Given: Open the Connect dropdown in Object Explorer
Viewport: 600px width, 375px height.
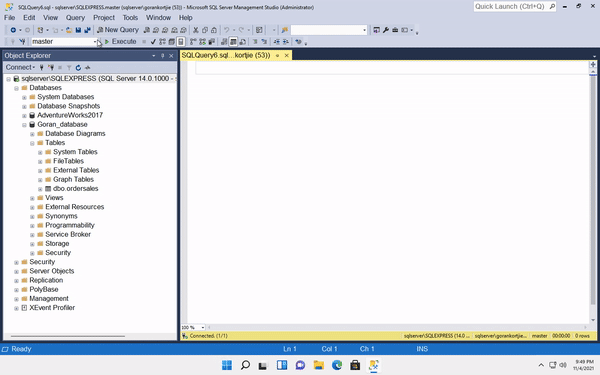Looking at the screenshot, I should coord(20,67).
